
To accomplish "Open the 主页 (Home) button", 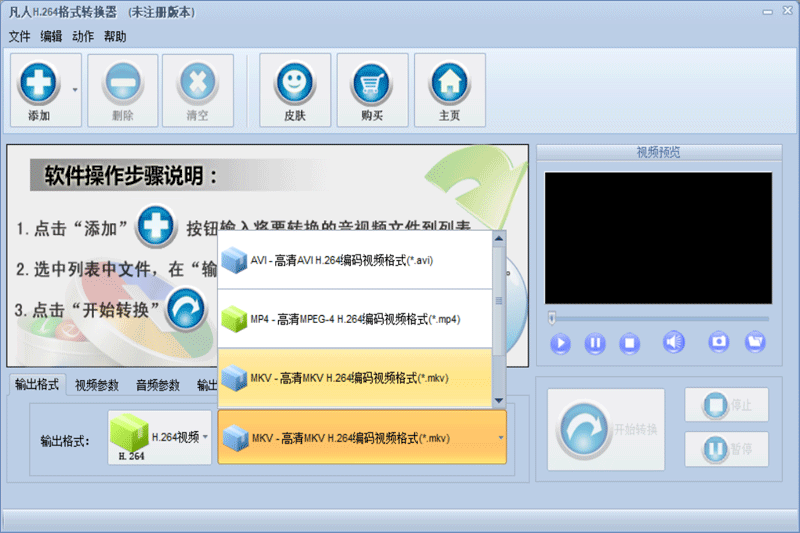I will [449, 90].
